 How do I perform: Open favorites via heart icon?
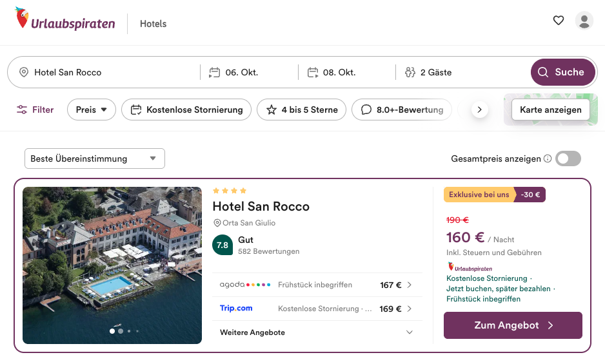559,20
